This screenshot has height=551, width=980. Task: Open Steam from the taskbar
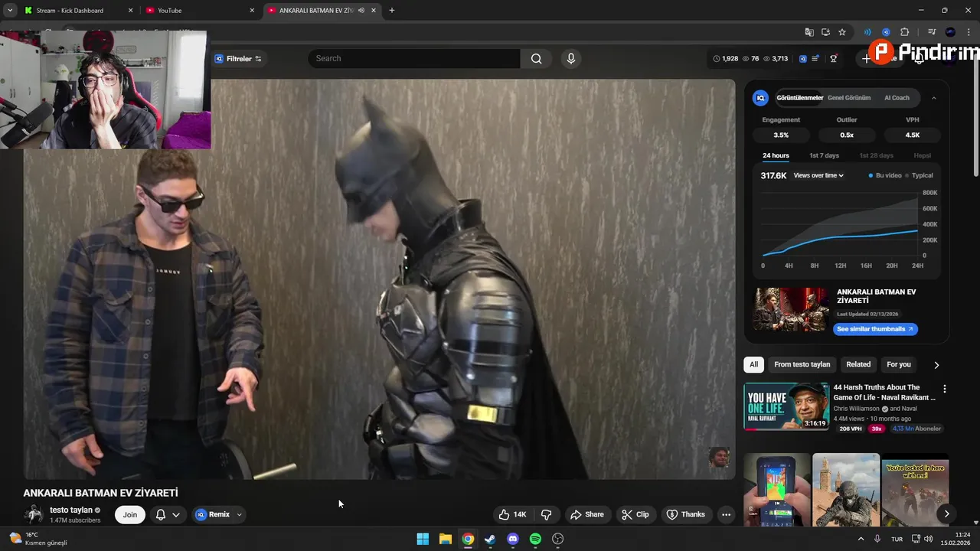tap(490, 539)
